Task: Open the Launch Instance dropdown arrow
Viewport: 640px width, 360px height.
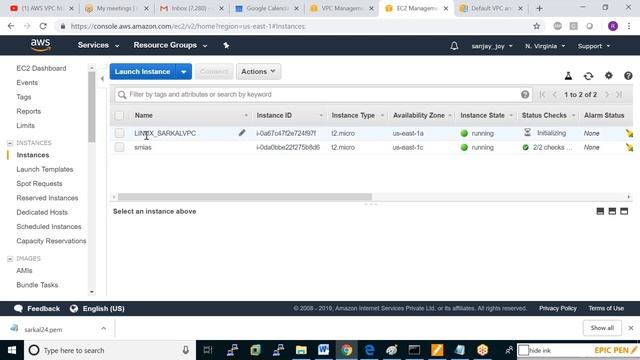Action: click(184, 71)
